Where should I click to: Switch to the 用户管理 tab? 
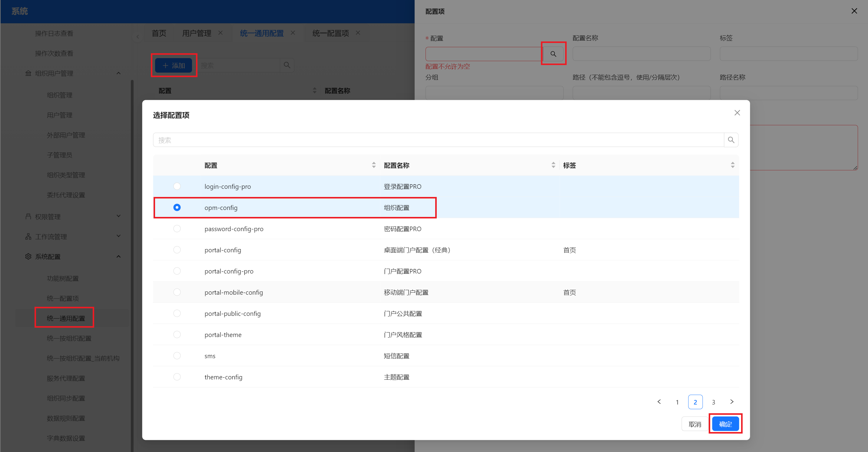(197, 33)
